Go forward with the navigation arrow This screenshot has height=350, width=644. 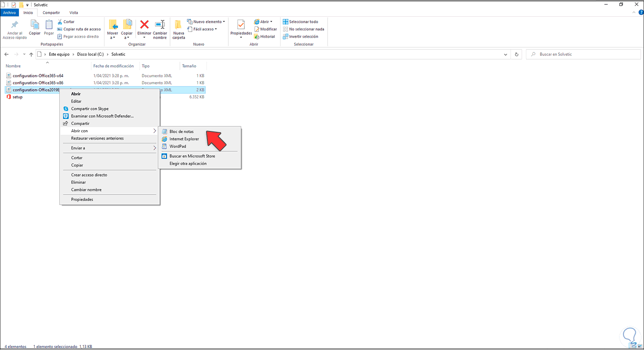(x=16, y=55)
